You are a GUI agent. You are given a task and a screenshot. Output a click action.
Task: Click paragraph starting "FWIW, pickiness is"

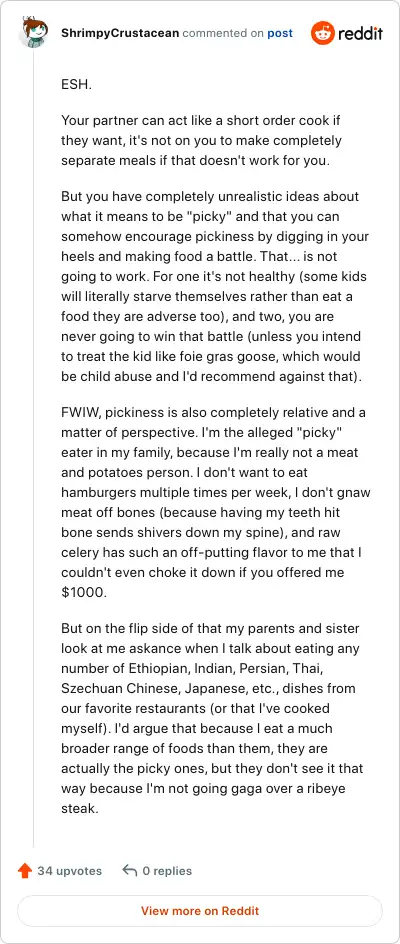(215, 503)
